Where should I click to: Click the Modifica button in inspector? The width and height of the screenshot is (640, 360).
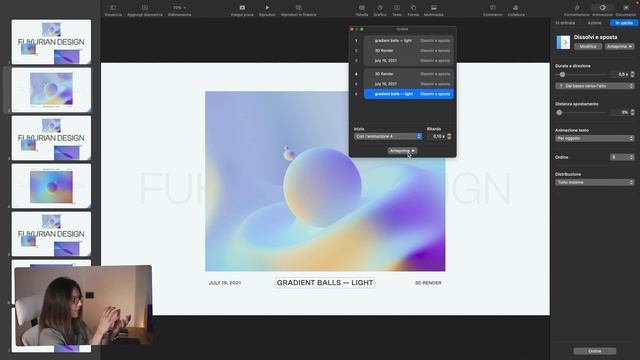tap(588, 47)
